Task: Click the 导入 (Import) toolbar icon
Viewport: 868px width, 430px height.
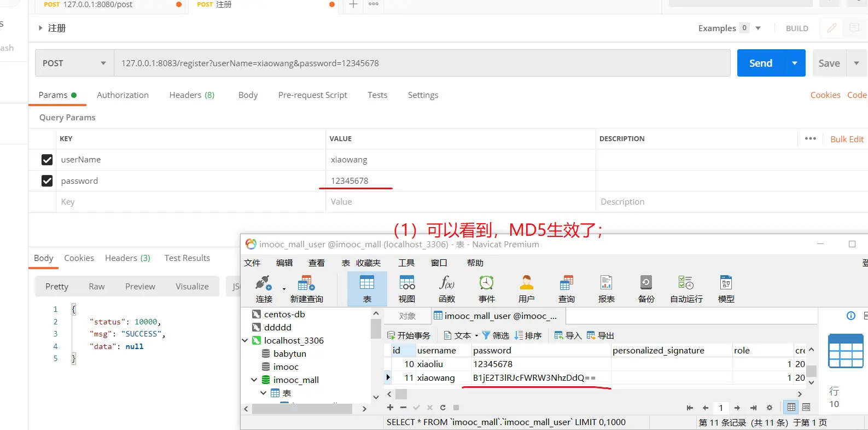Action: tap(568, 335)
